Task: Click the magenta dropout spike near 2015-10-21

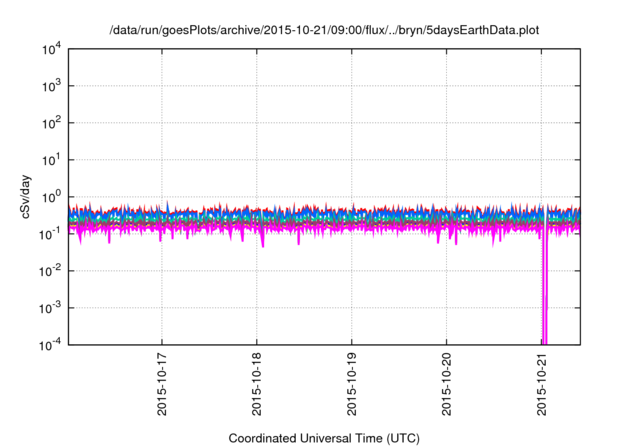Action: coord(544,286)
